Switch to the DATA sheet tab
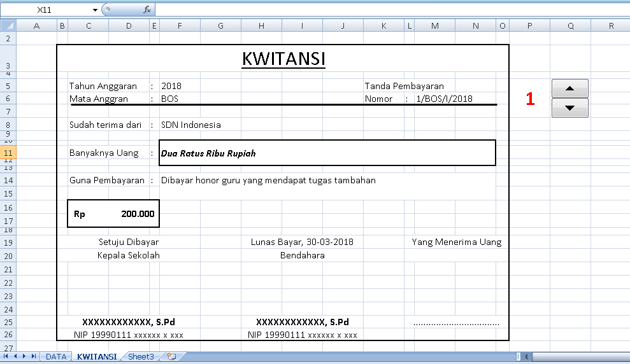 [56, 356]
